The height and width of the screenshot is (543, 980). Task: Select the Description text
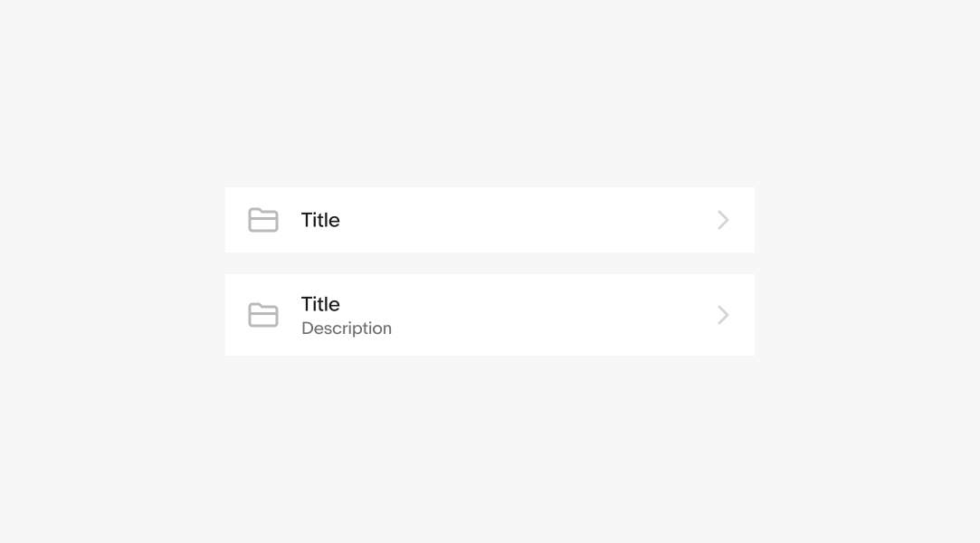347,328
